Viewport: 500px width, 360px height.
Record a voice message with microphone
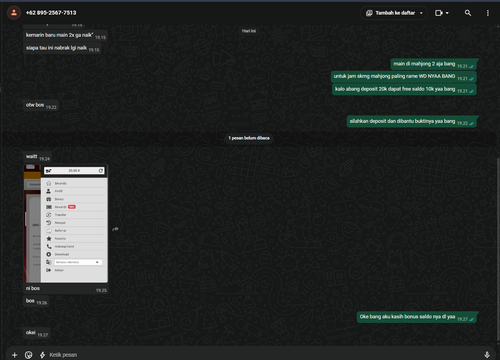click(x=487, y=355)
